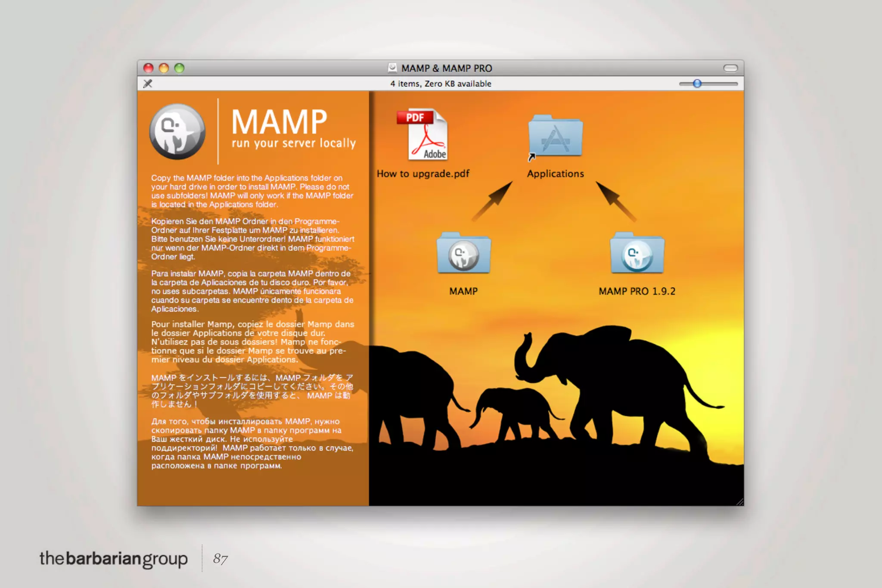The image size is (882, 588).
Task: Click the disk proxy icon in title bar
Action: tap(392, 68)
